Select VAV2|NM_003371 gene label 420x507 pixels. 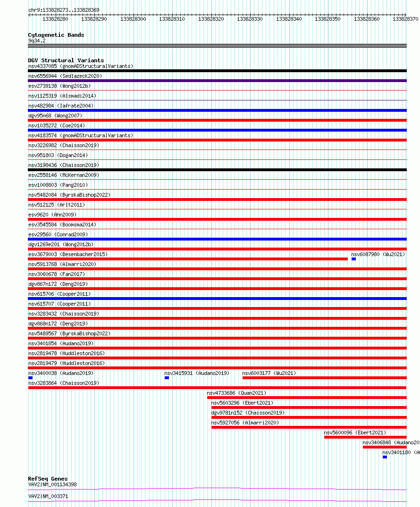[48, 496]
